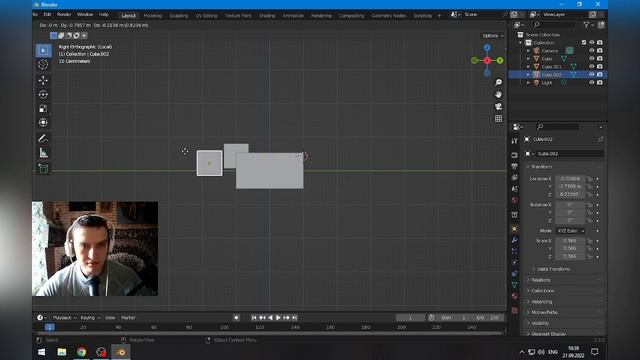This screenshot has width=640, height=360.
Task: Click the blue Z axis gizmo ball
Action: tap(487, 48)
